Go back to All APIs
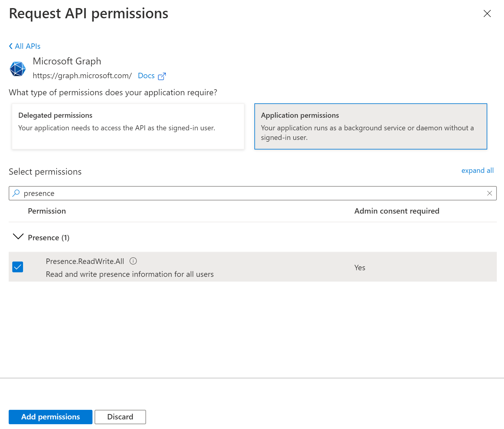 [25, 46]
